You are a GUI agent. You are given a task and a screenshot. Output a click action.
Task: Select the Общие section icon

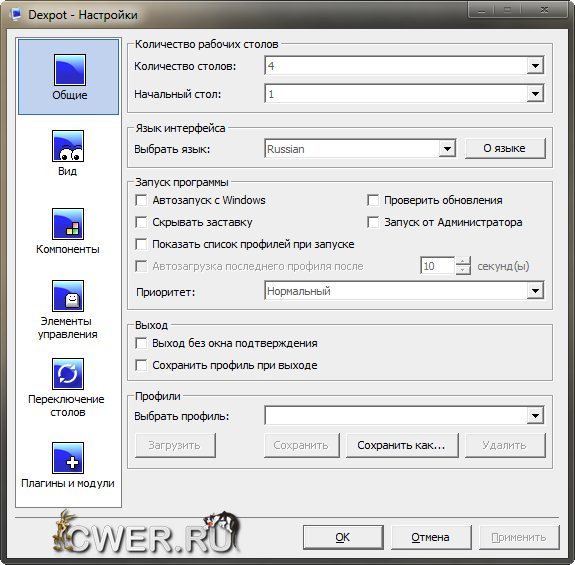coord(70,70)
